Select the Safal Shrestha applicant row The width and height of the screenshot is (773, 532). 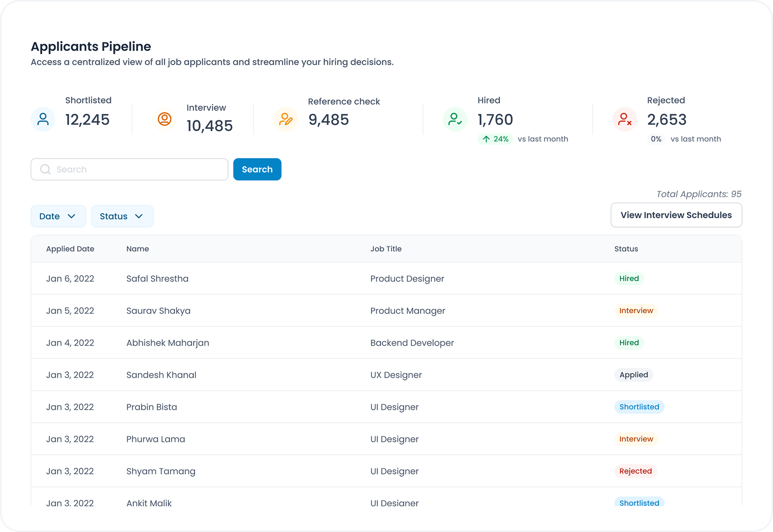click(157, 278)
